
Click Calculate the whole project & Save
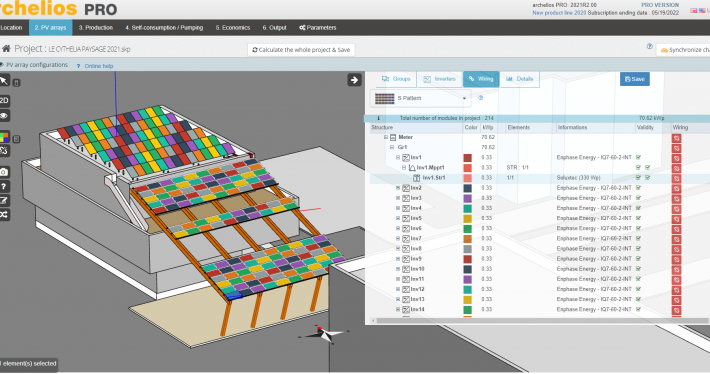pyautogui.click(x=301, y=50)
